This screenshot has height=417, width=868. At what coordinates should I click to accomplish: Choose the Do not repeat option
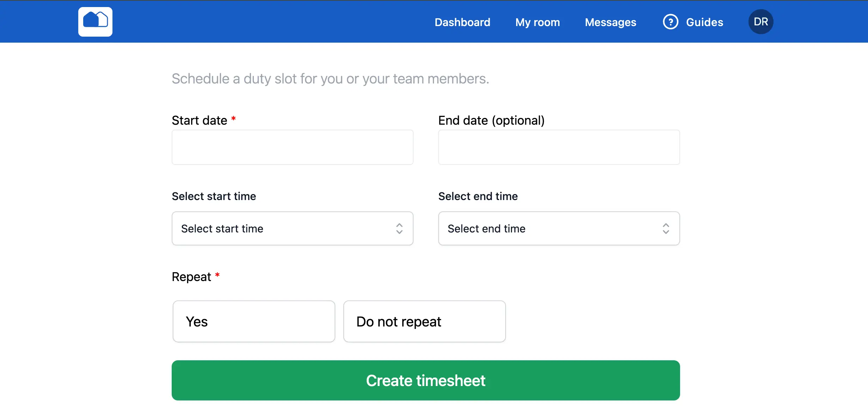coord(424,321)
